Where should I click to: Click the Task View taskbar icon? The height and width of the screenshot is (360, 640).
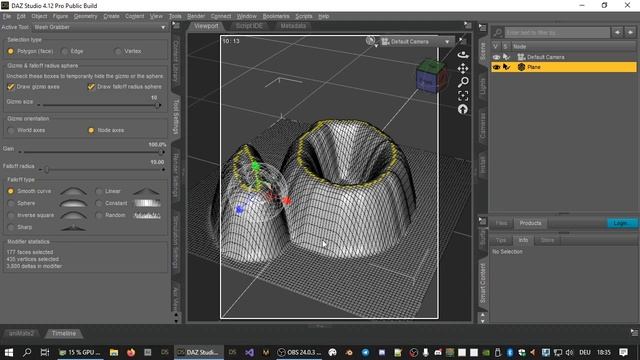[x=45, y=352]
